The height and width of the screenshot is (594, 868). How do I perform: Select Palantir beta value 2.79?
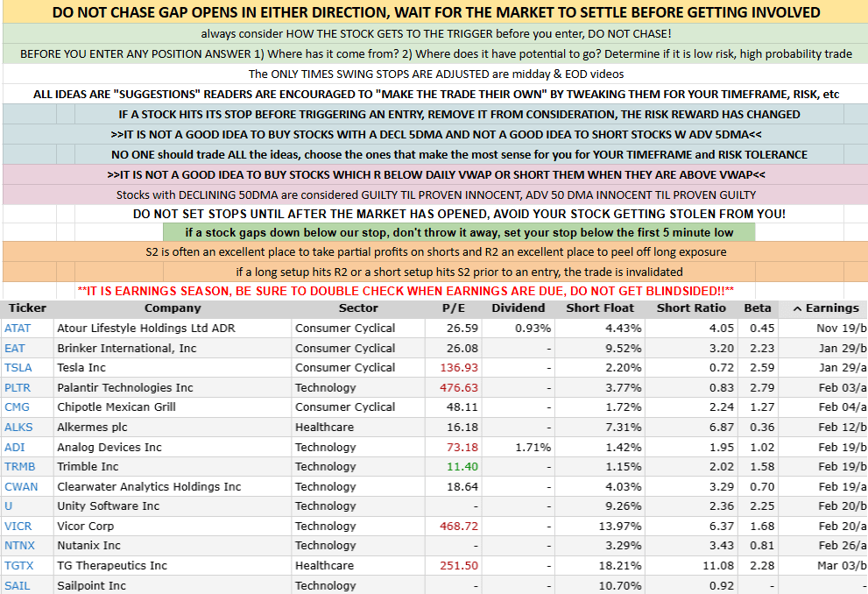click(x=762, y=387)
